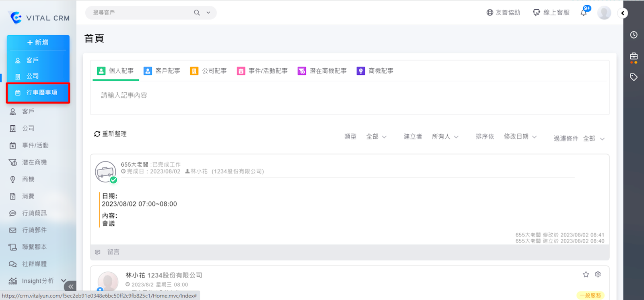Screen dimensions: 644x300
Task: Open the 建立者 所有人 dropdown
Action: (445, 137)
